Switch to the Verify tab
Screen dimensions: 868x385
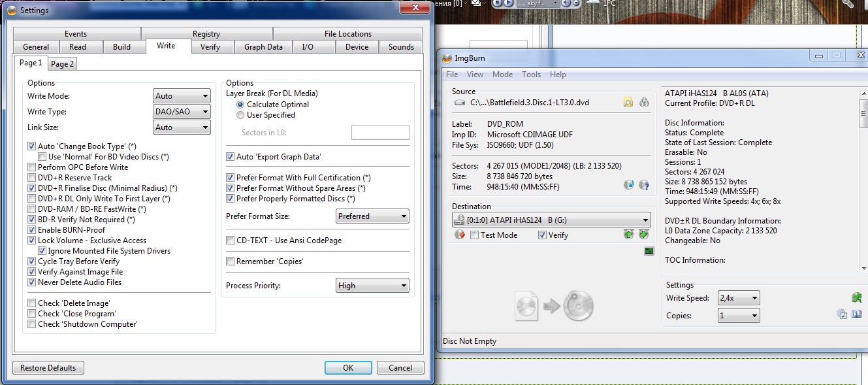(x=210, y=47)
